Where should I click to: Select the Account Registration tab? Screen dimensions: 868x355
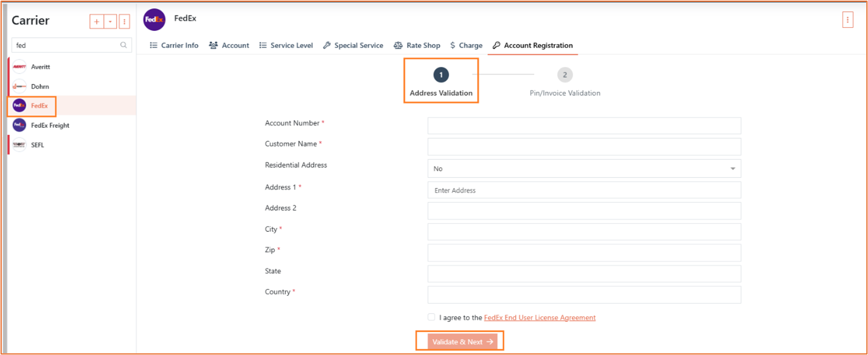click(533, 45)
